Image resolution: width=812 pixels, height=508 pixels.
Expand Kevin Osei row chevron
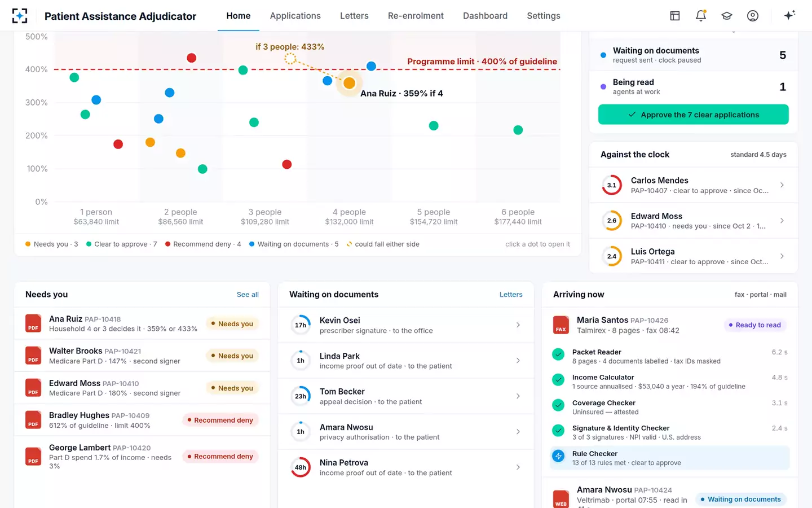click(518, 325)
